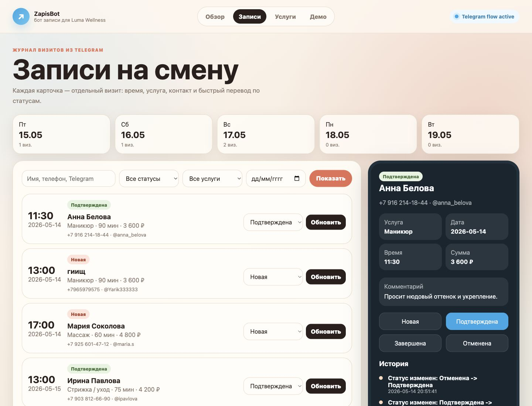The width and height of the screenshot is (532, 406).
Task: Click the Новая badge on гиищ card
Action: pos(78,259)
